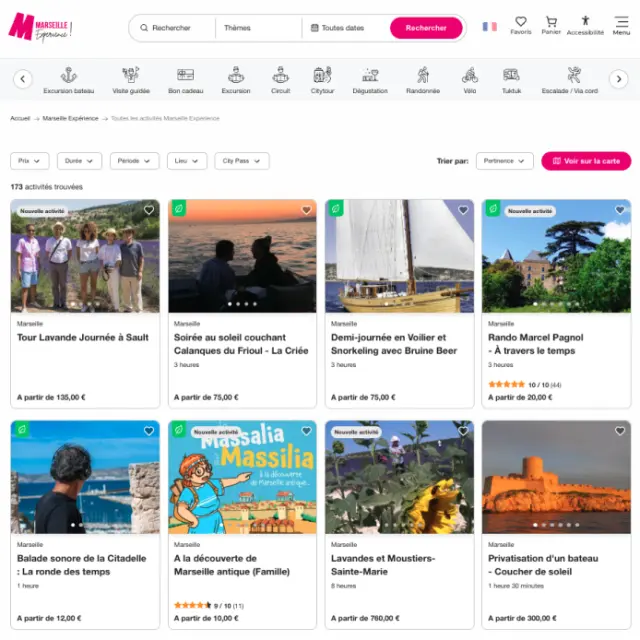Click the pink Rechercher button
Image resolution: width=640 pixels, height=640 pixels.
pyautogui.click(x=426, y=28)
